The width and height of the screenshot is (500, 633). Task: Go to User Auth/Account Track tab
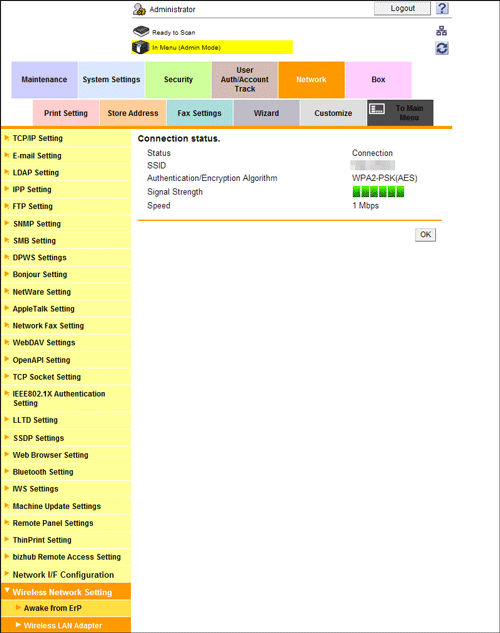coord(245,80)
